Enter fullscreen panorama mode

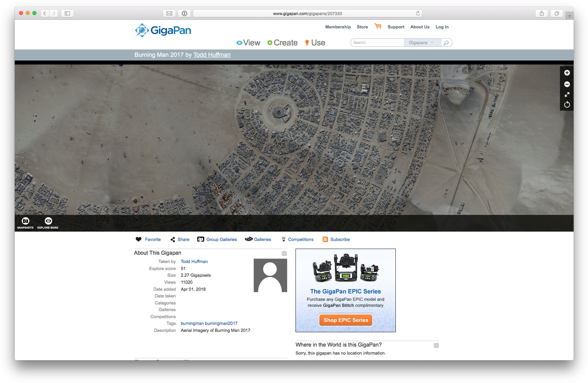[567, 95]
